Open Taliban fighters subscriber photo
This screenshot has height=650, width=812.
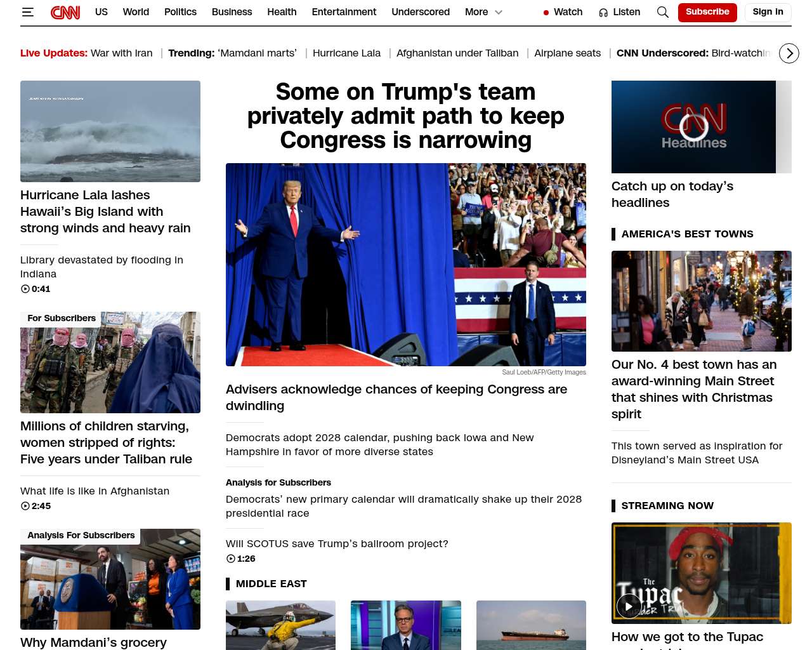(110, 362)
